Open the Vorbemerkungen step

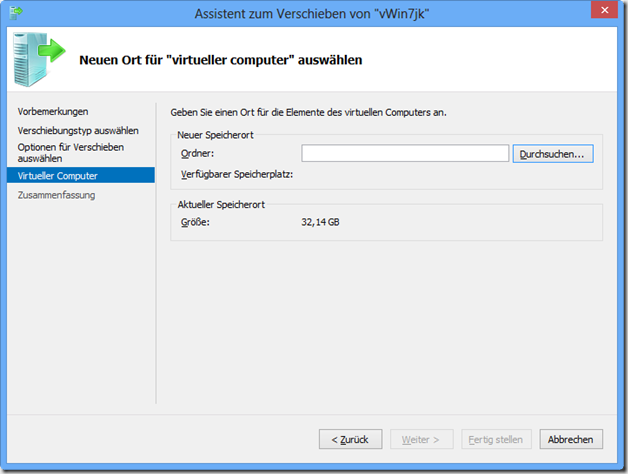pyautogui.click(x=53, y=111)
